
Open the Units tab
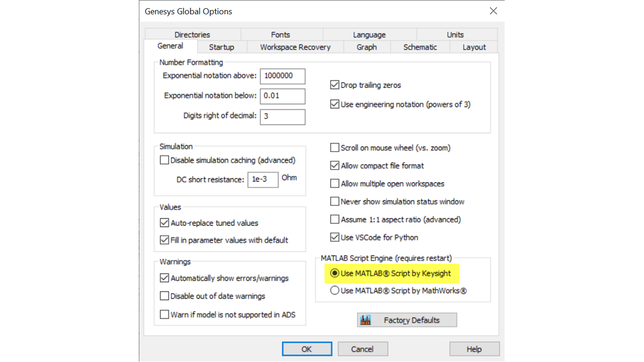[455, 35]
